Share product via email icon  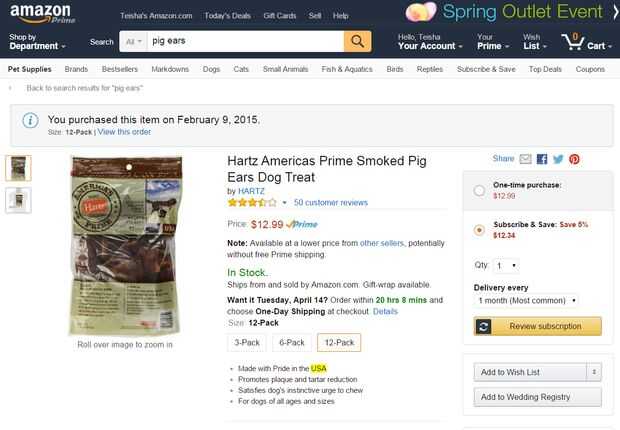[x=526, y=159]
